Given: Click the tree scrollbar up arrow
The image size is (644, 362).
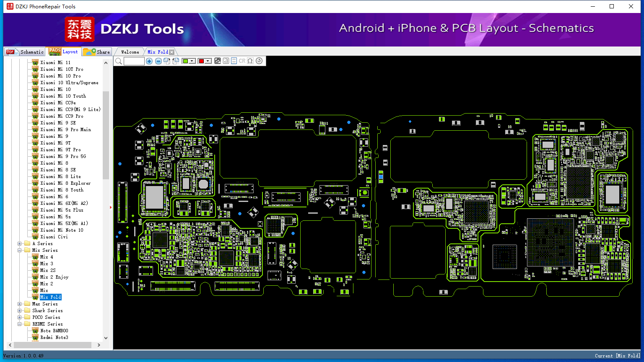Looking at the screenshot, I should click(x=106, y=63).
